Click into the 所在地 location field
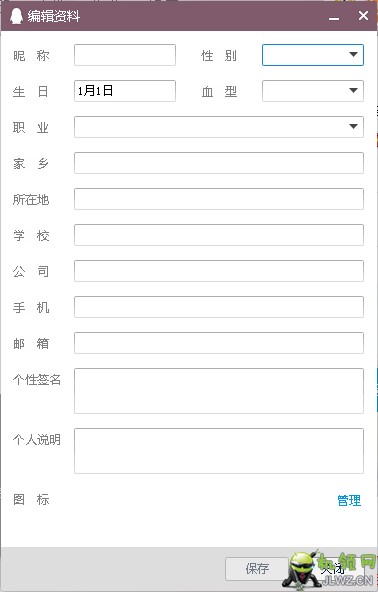Viewport: 378px width, 592px height. [x=219, y=199]
